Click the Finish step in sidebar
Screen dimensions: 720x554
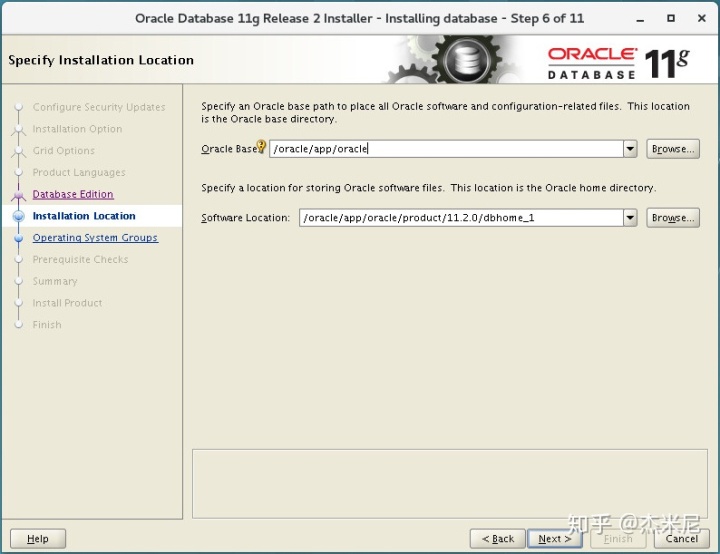(x=47, y=325)
